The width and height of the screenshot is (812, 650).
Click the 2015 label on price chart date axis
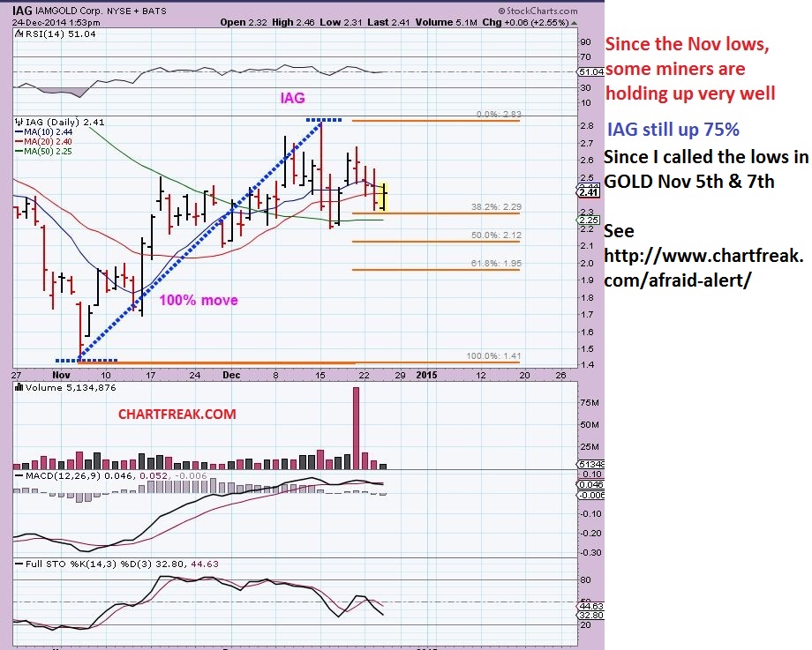point(426,375)
